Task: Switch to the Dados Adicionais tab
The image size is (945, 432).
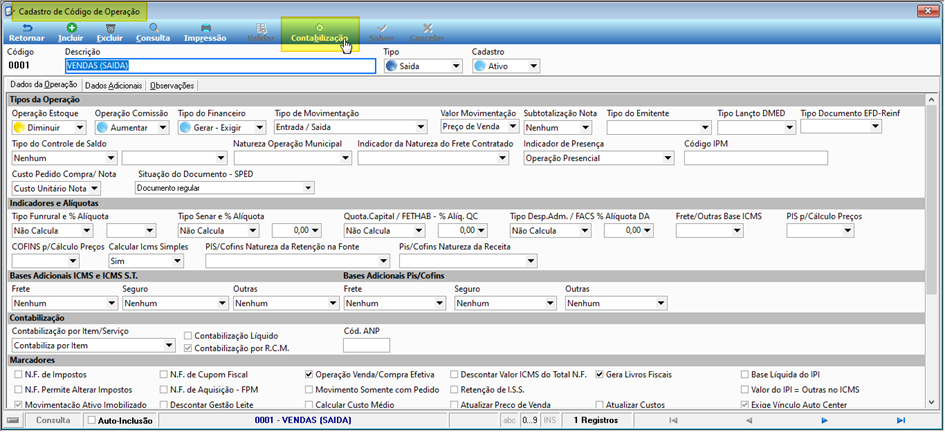Action: (114, 86)
